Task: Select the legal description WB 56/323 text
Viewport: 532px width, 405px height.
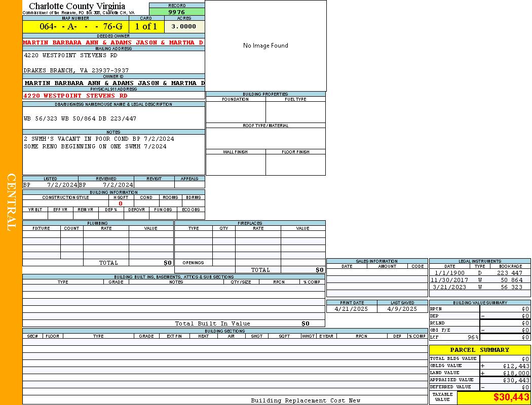Action: [x=80, y=118]
